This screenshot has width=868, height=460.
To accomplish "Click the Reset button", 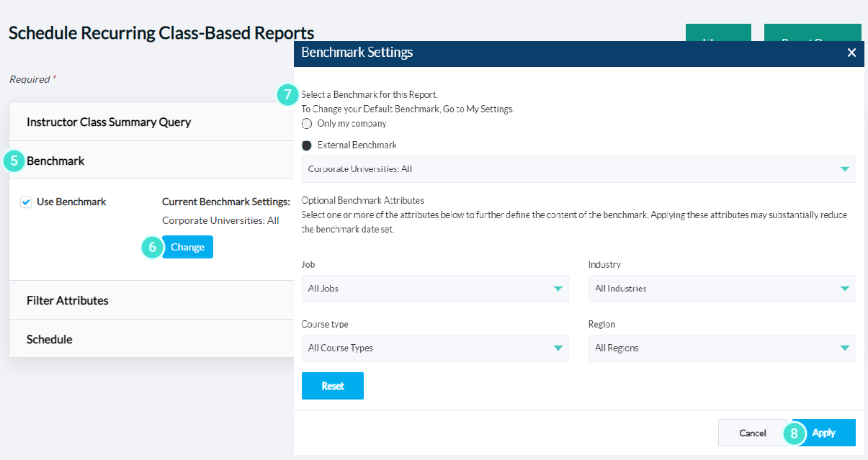I will [332, 385].
